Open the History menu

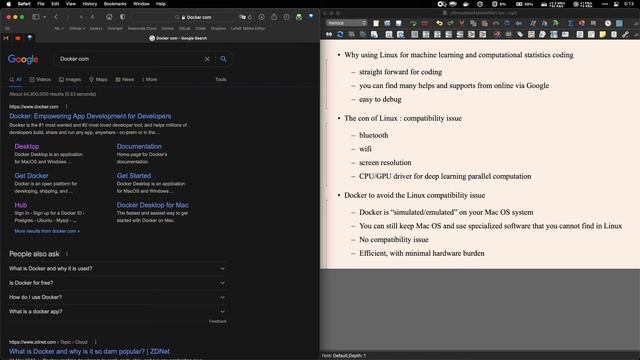[x=90, y=4]
